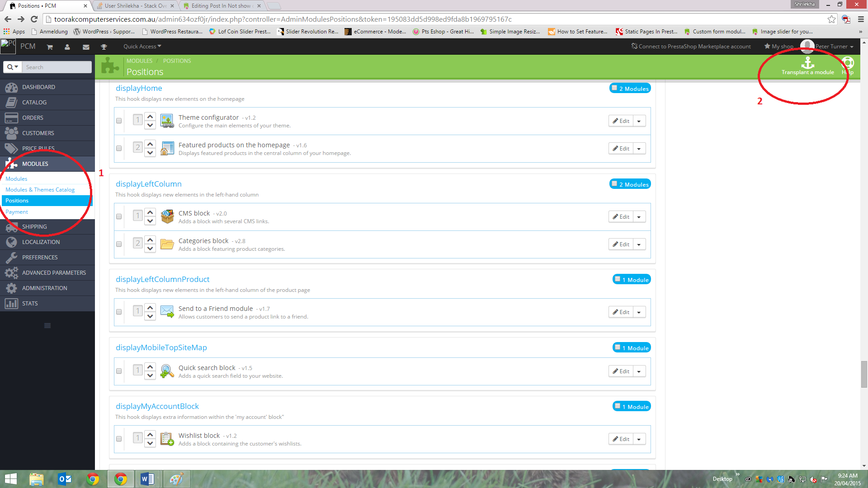
Task: Expand Edit dropdown arrow for Featured products
Action: point(639,149)
